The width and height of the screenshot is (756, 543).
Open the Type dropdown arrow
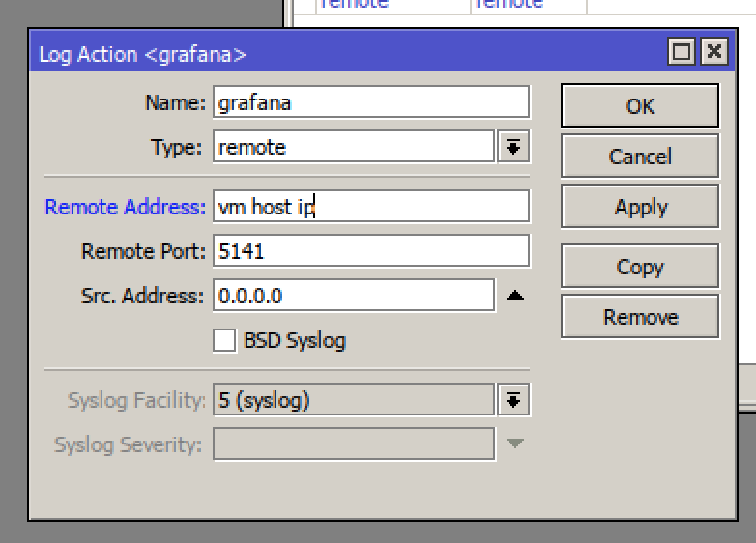click(x=513, y=147)
